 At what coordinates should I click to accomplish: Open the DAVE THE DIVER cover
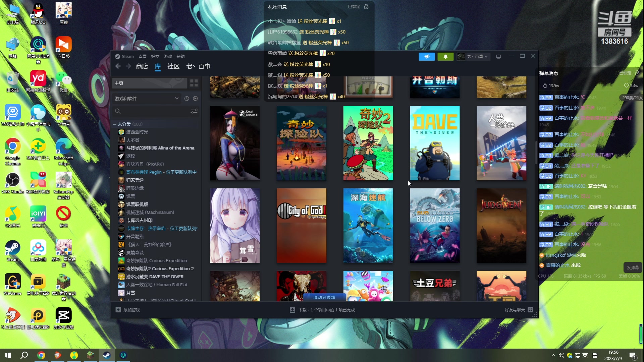435,143
